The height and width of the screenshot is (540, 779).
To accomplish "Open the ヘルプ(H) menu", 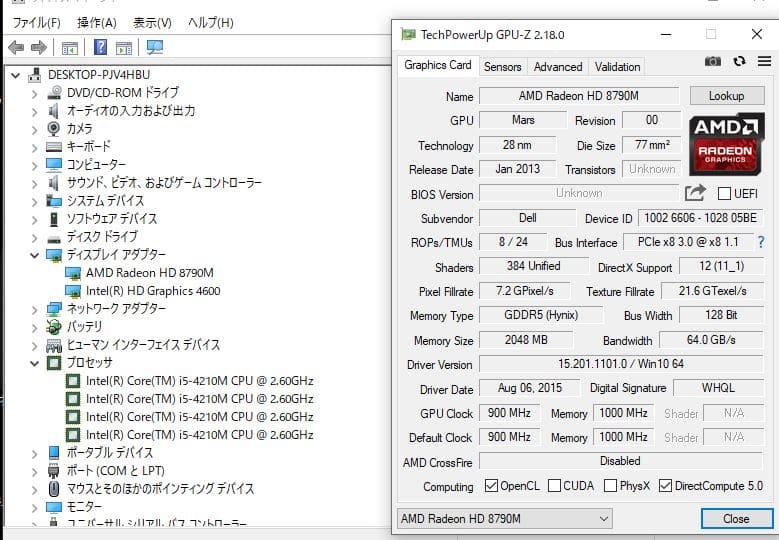I will (211, 22).
